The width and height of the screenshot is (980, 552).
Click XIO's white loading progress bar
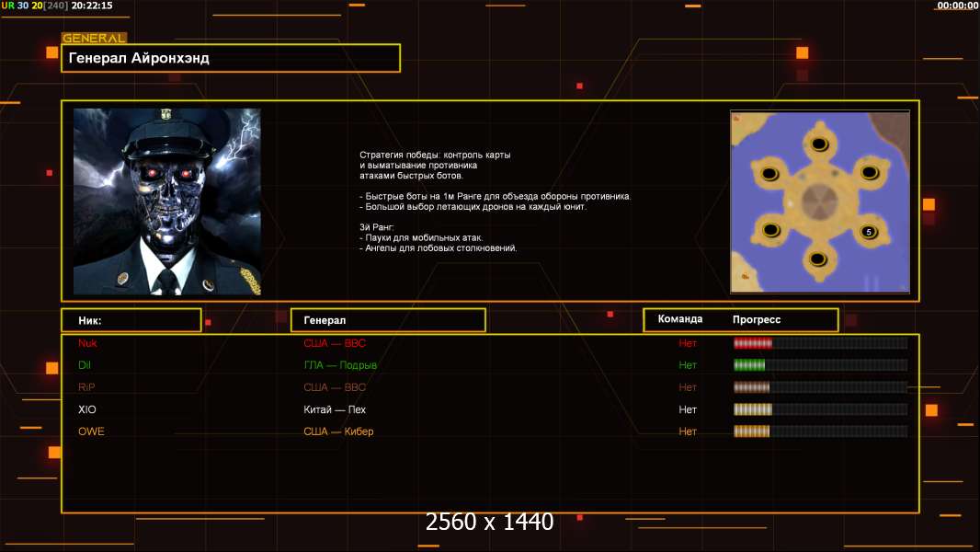point(821,409)
